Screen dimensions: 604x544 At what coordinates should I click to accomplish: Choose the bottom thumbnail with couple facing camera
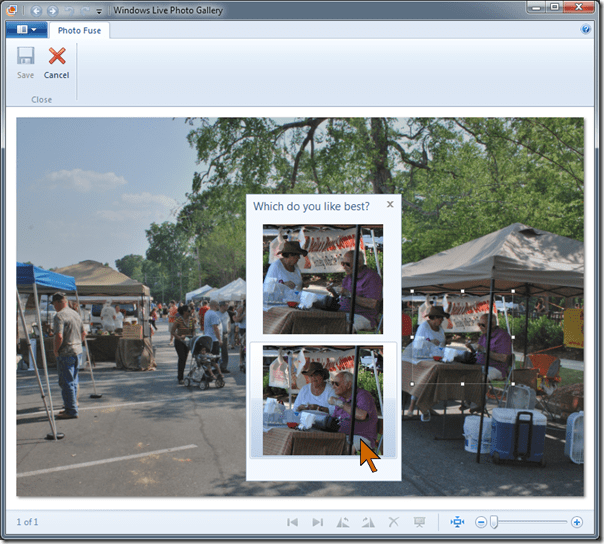coord(323,400)
